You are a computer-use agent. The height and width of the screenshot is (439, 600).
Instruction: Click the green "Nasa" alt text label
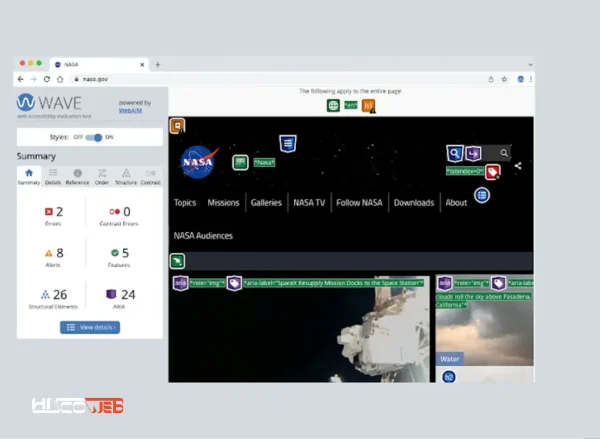click(264, 163)
